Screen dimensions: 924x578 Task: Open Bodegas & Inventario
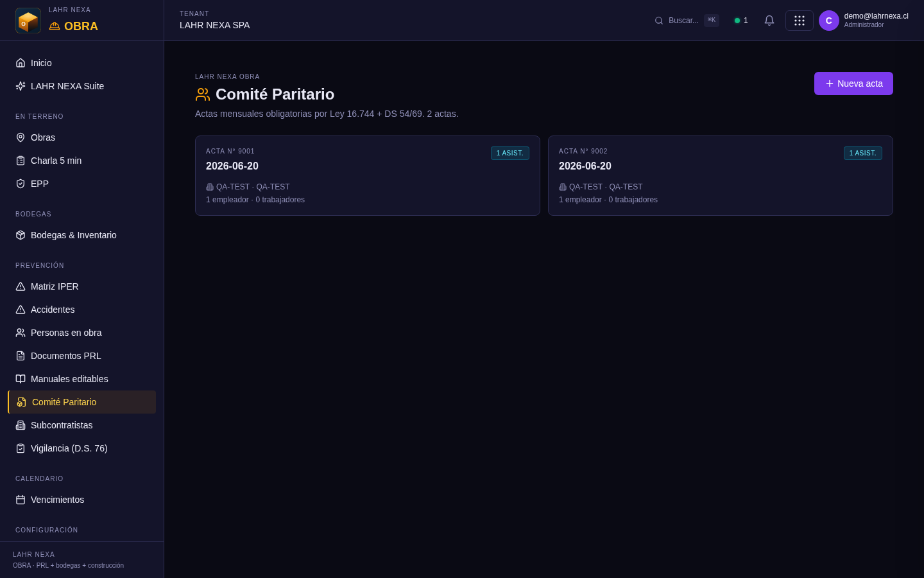[81, 235]
